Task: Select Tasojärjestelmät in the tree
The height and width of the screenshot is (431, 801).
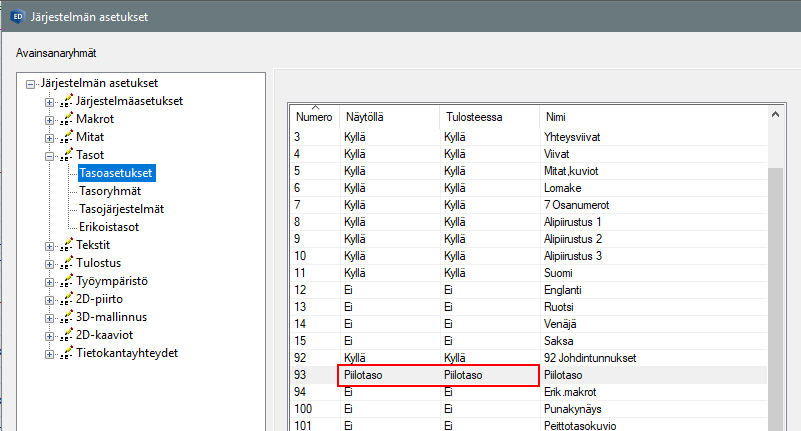Action: tap(121, 209)
